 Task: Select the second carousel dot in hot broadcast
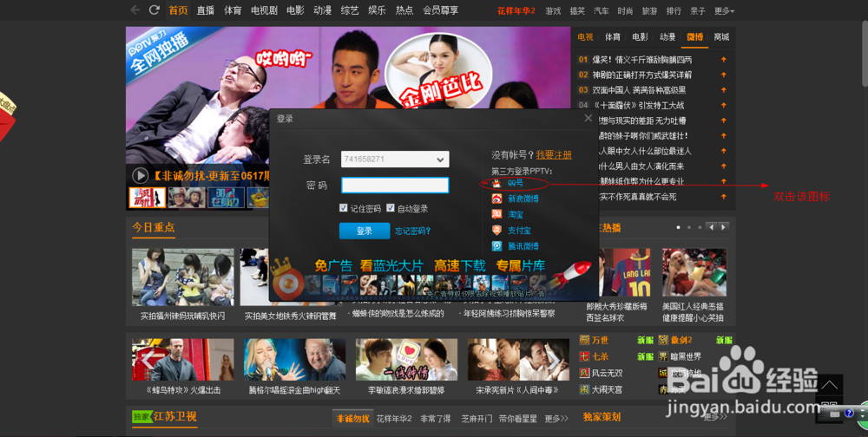pyautogui.click(x=688, y=227)
